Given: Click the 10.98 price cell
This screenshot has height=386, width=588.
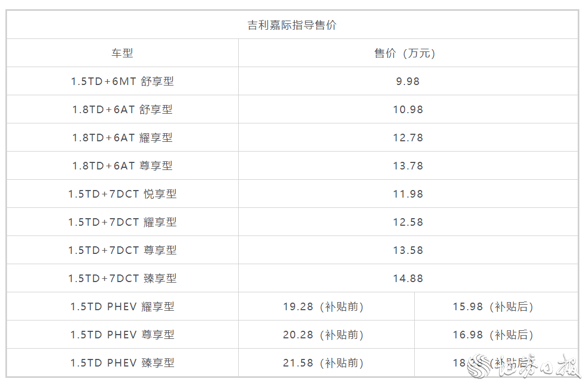Looking at the screenshot, I should tap(408, 109).
